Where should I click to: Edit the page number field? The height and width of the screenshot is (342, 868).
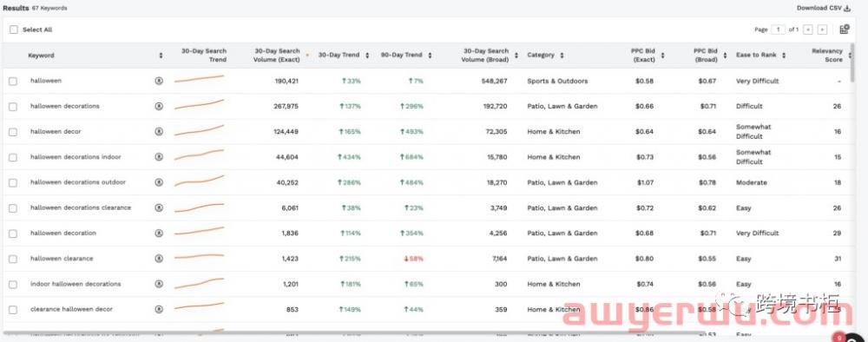[779, 30]
